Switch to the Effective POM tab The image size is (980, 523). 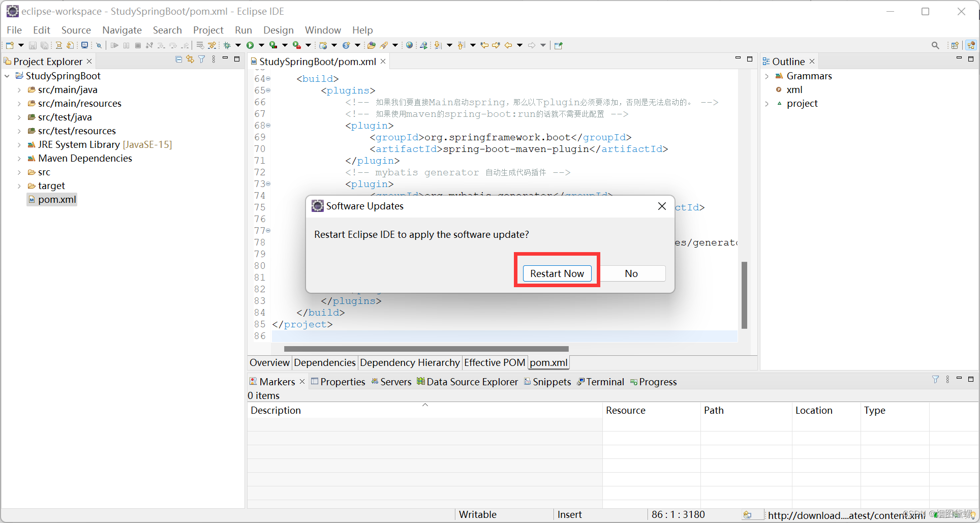coord(495,362)
